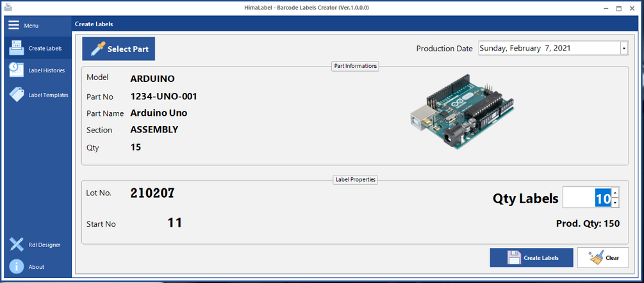Click the Prod. Qty: 150 text

pos(588,224)
